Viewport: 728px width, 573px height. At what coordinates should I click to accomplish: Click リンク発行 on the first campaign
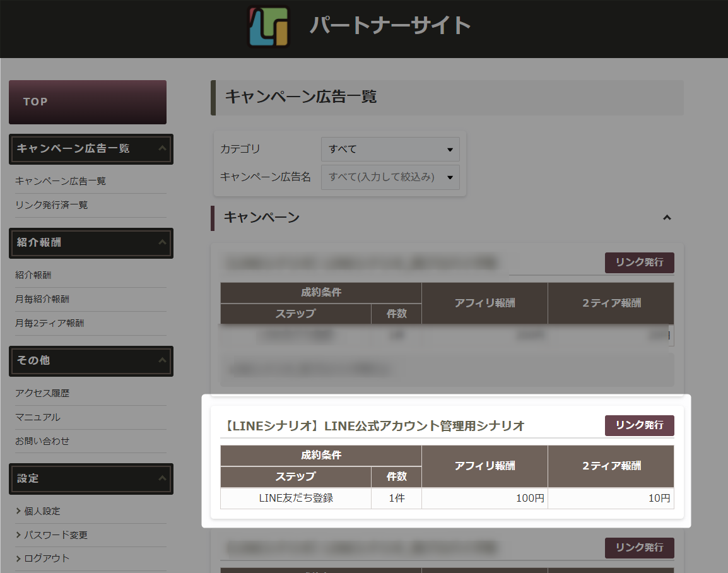[x=639, y=263]
